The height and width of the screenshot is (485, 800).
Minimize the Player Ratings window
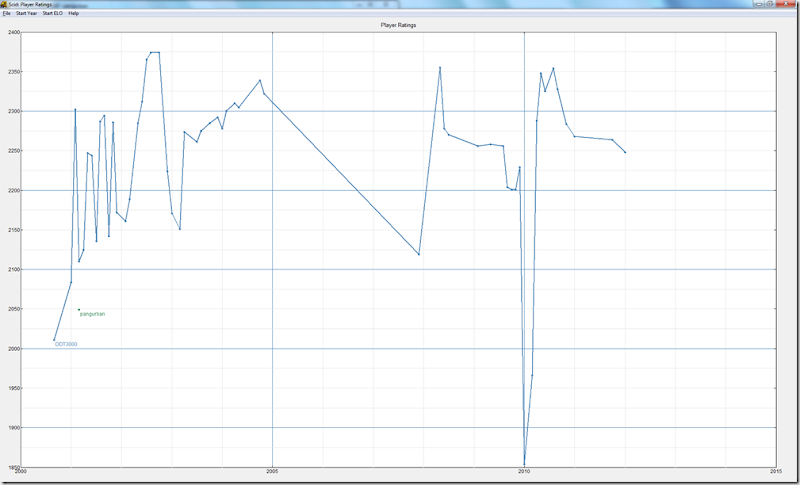(759, 3)
